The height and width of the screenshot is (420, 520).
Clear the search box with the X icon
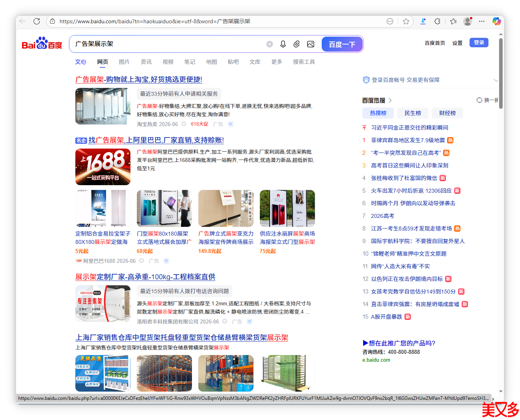270,44
